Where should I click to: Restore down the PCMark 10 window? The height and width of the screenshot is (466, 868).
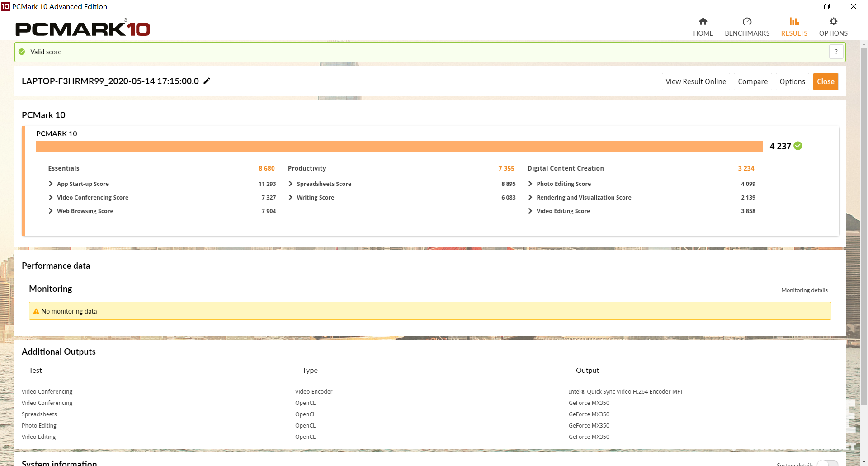[827, 6]
